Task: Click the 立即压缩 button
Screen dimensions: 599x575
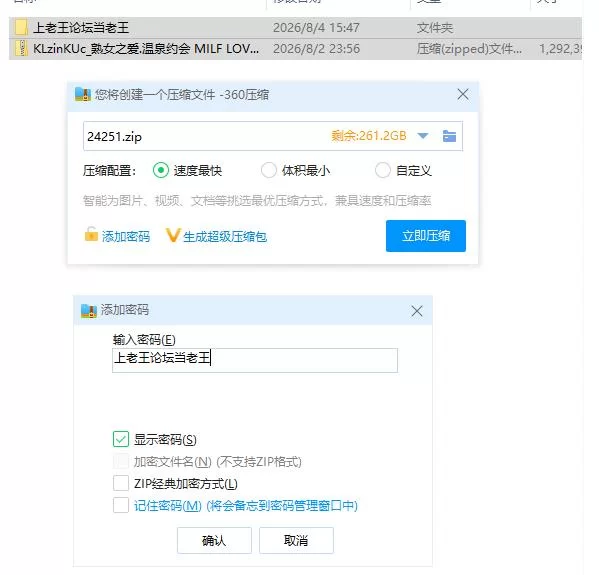Action: click(x=426, y=236)
